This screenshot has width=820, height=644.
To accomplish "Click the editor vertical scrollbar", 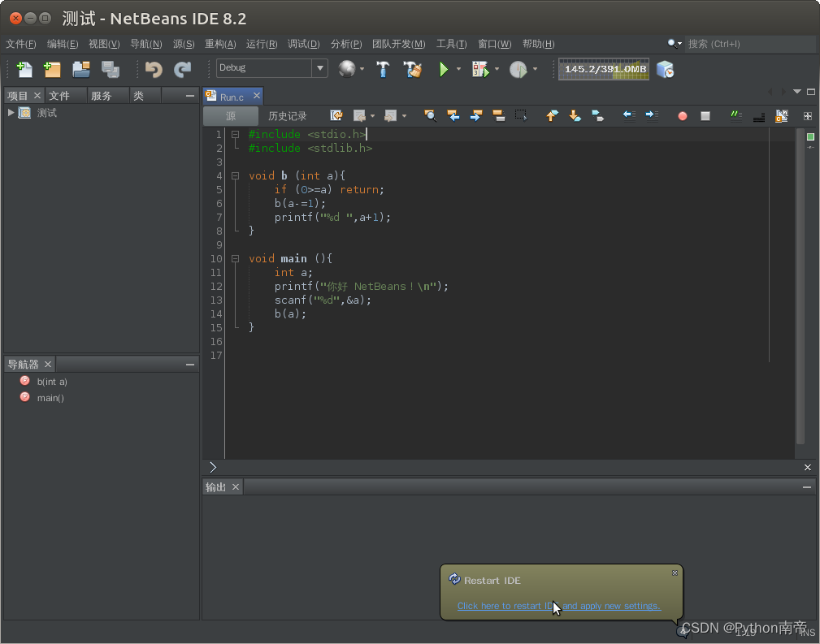I will coord(800,284).
